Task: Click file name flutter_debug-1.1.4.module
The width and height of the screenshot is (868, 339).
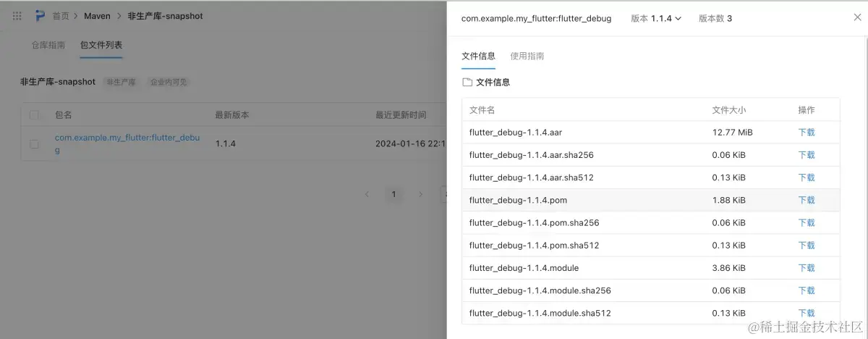Action: [x=524, y=268]
